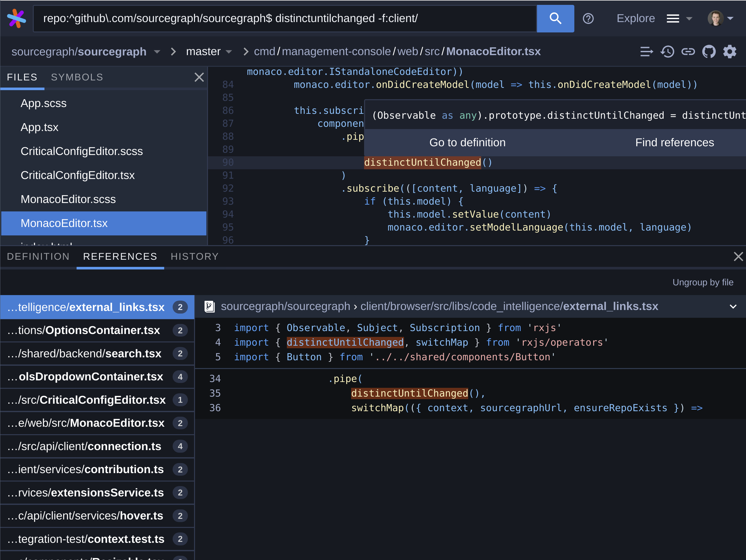Select connection.ts reference result
The width and height of the screenshot is (746, 560).
click(97, 446)
